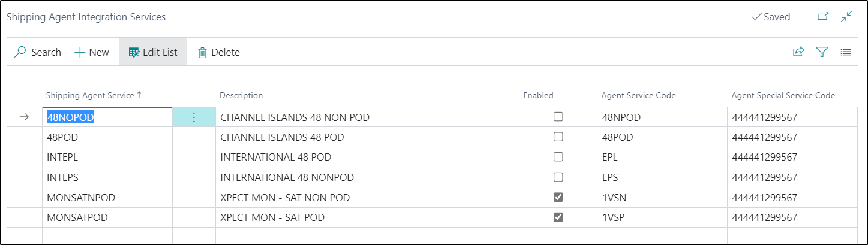Open the Description column header menu
Image resolution: width=868 pixels, height=245 pixels.
(x=241, y=95)
